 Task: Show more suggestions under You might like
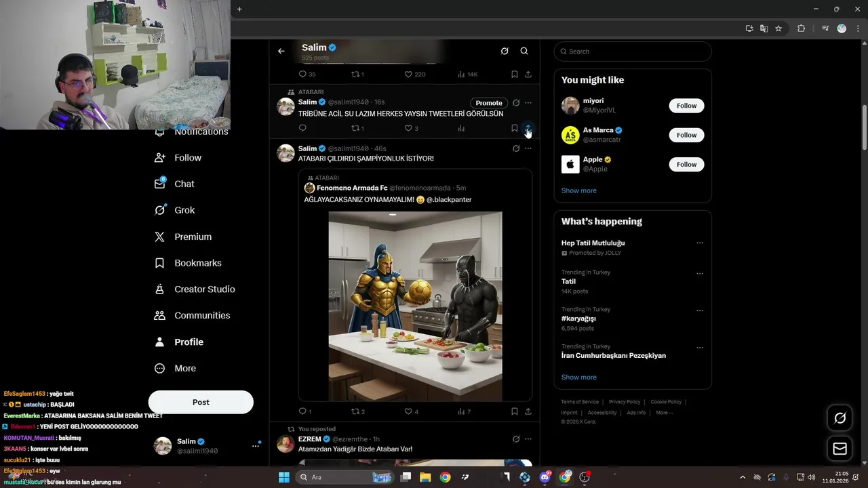tap(579, 190)
